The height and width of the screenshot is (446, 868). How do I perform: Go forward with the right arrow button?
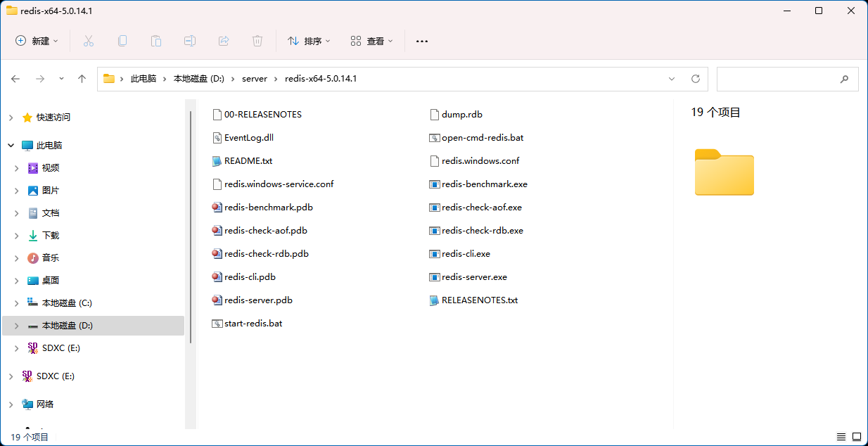point(40,79)
